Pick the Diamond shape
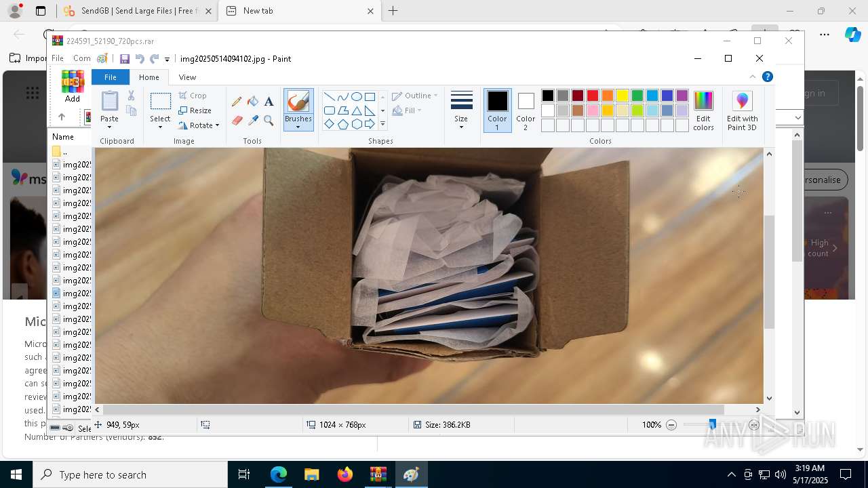The width and height of the screenshot is (868, 488). (x=329, y=124)
